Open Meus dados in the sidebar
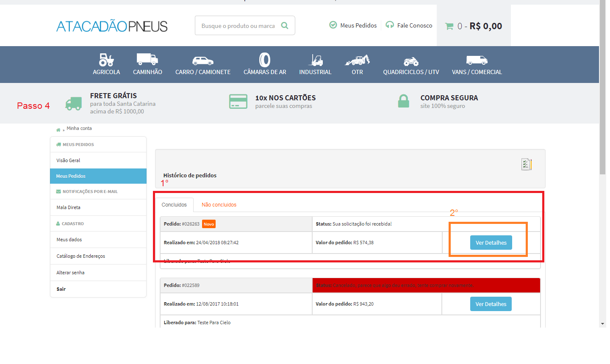This screenshot has height=364, width=610. tap(98, 240)
